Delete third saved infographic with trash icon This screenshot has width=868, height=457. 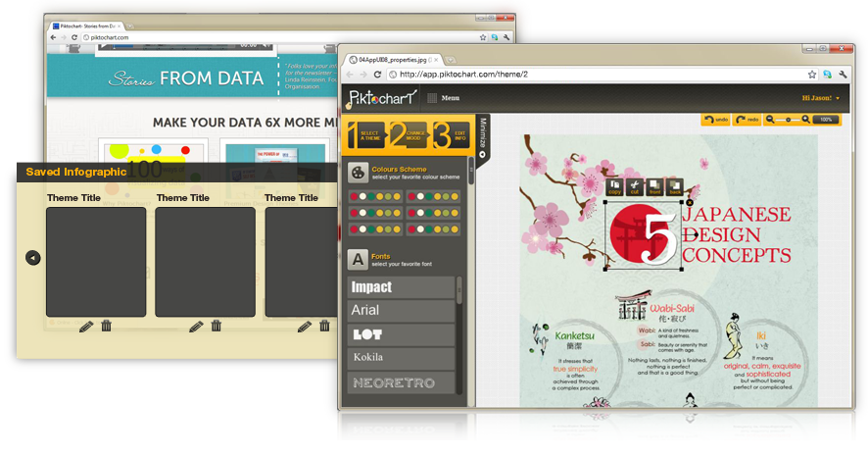325,326
